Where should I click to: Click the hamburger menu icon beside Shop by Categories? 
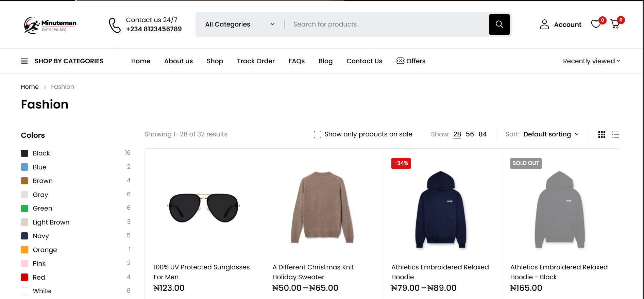[x=24, y=61]
